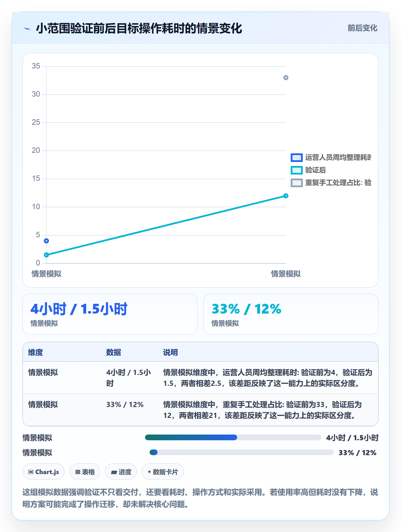The image size is (401, 532).
Task: Click the 数据 column header
Action: tap(113, 352)
